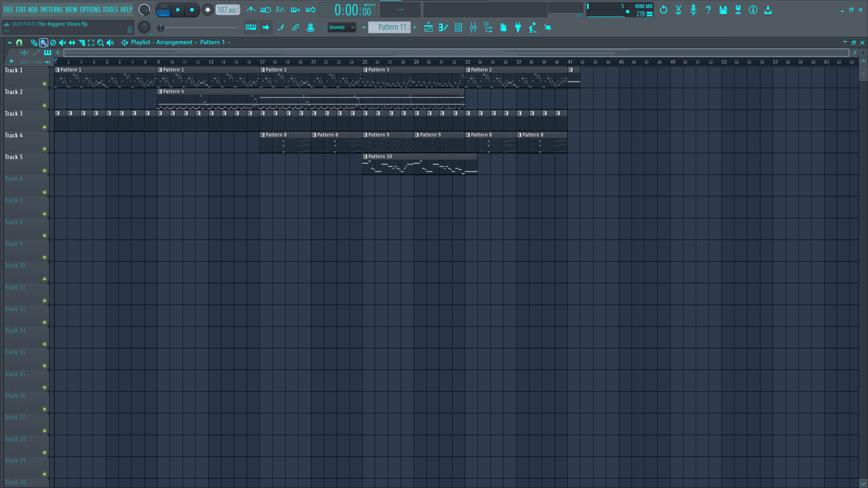Viewport: 868px width, 488px height.
Task: Mute Track 5 with its green light
Action: point(44,170)
